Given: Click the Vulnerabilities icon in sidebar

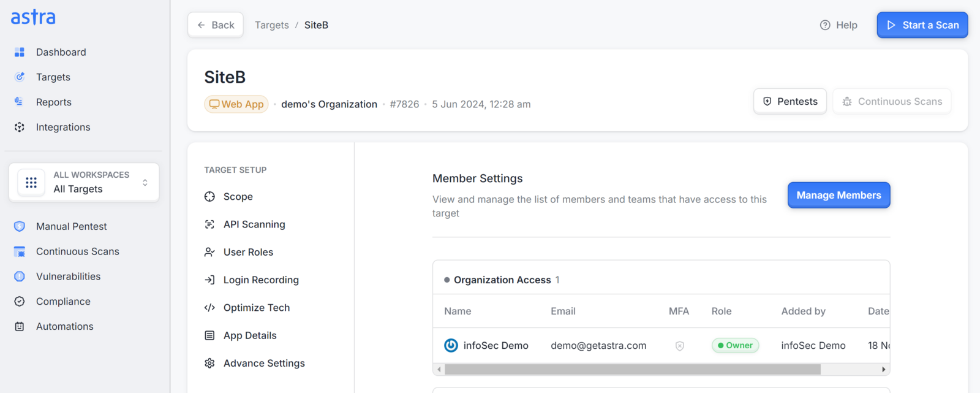Looking at the screenshot, I should 20,277.
